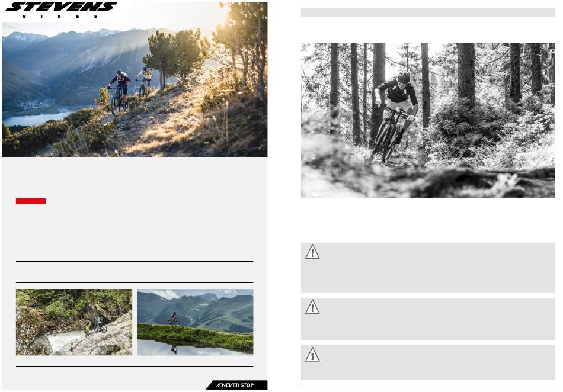Click the NEVER STOP badge
The image size is (563, 392).
click(x=236, y=385)
